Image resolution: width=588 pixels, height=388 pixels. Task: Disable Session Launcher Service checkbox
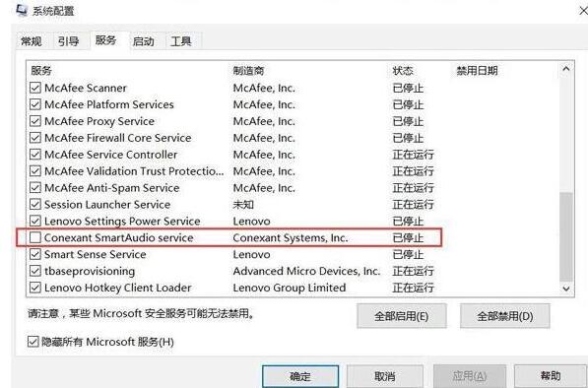(35, 204)
